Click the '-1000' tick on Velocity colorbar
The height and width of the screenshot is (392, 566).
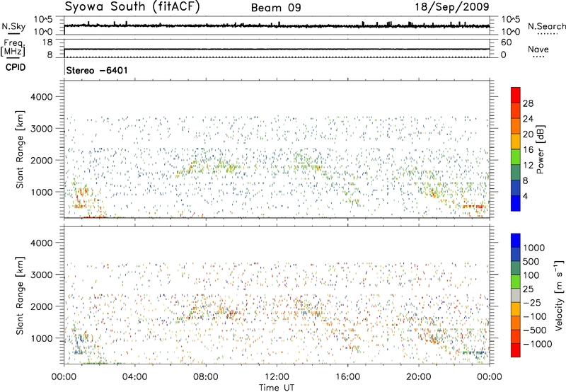537,344
